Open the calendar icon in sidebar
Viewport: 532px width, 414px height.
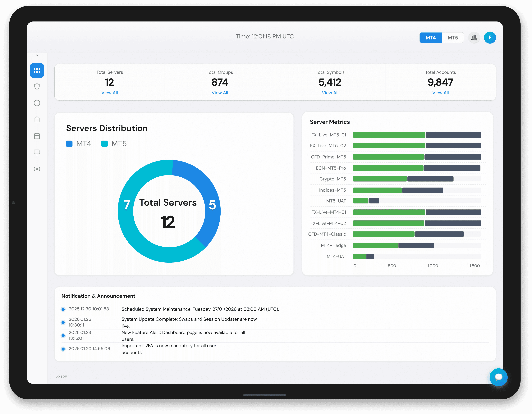(37, 136)
